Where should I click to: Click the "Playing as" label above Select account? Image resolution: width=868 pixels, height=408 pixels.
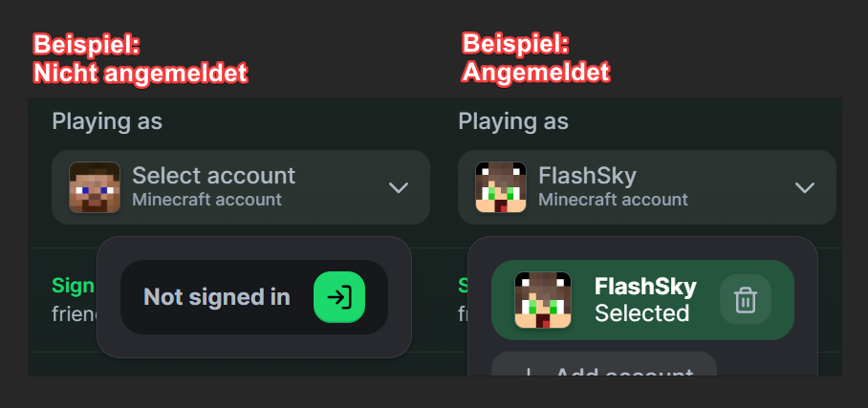107,121
